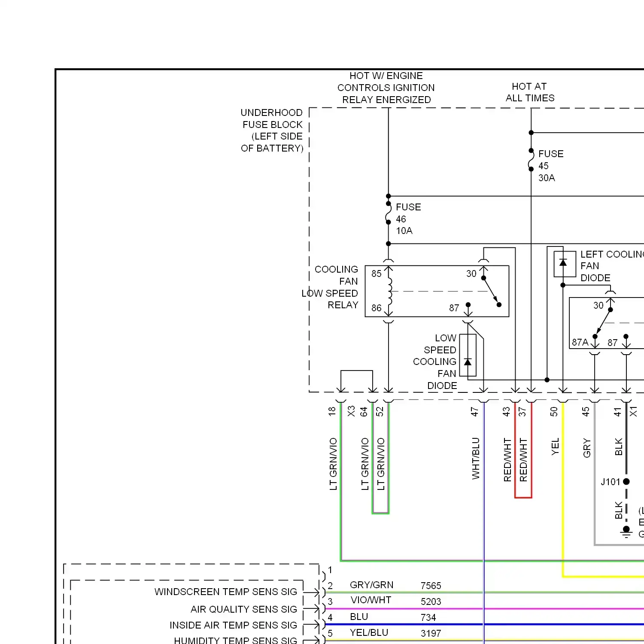Image resolution: width=644 pixels, height=644 pixels.
Task: Click the Fuse 45 30A fuse symbol
Action: (531, 160)
